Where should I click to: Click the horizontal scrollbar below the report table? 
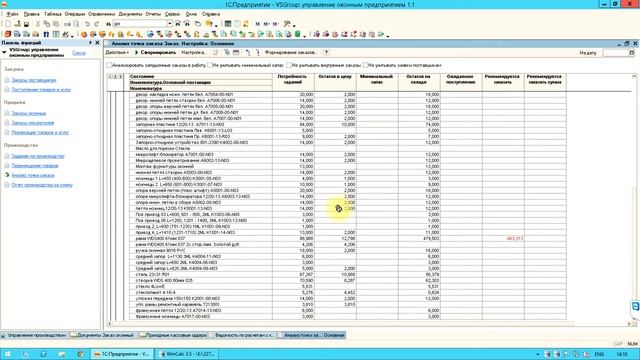tap(369, 324)
